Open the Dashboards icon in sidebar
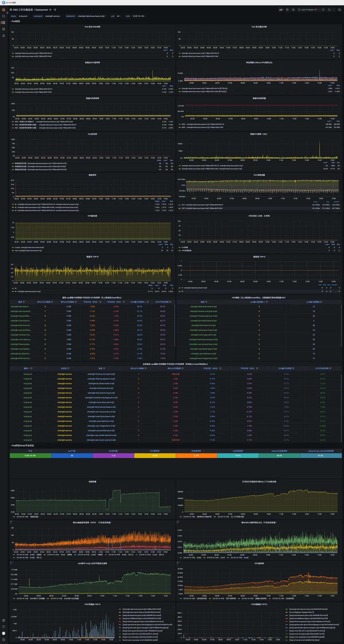The height and width of the screenshot is (644, 344). tap(3, 23)
